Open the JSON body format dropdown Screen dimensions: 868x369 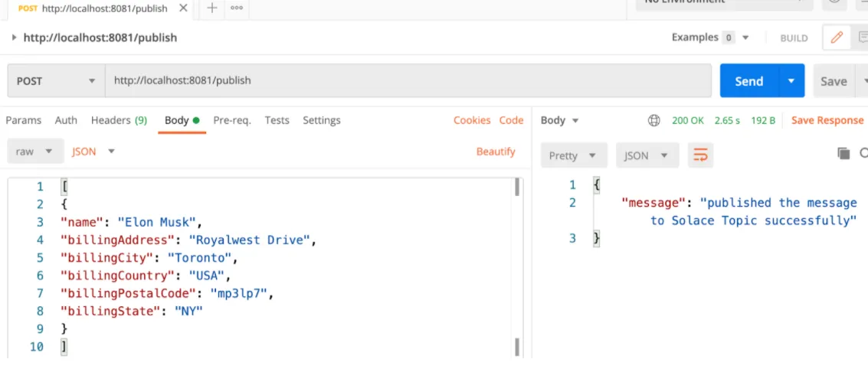pos(93,152)
